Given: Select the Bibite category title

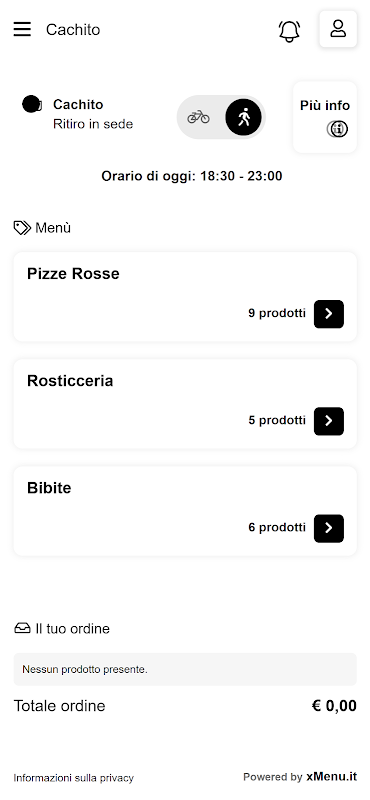Looking at the screenshot, I should [x=49, y=488].
